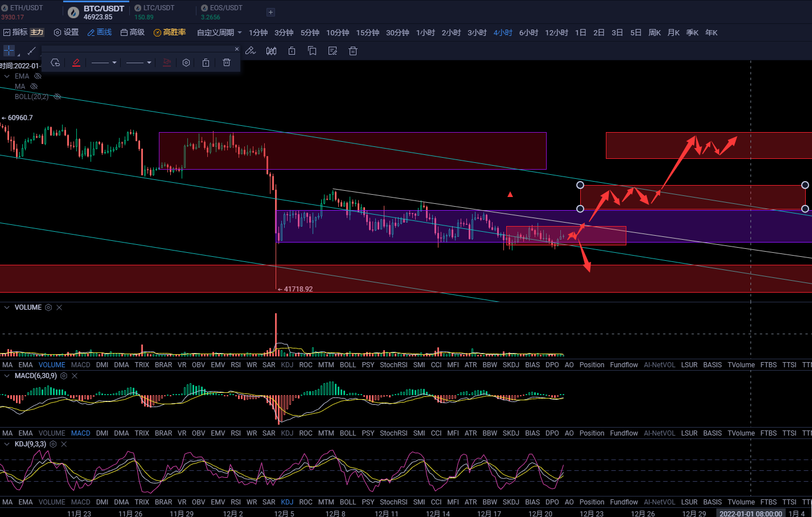Select the 1日 timeframe
812x517 pixels.
pos(580,32)
